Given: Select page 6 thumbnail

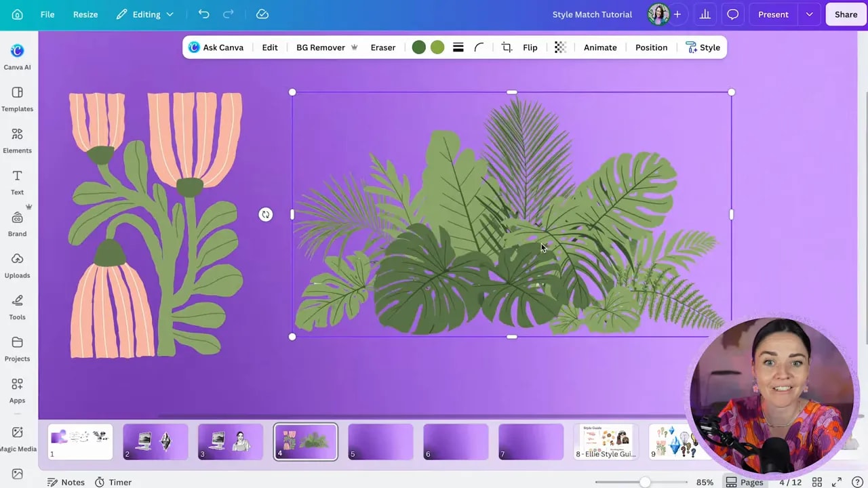Looking at the screenshot, I should (x=456, y=442).
